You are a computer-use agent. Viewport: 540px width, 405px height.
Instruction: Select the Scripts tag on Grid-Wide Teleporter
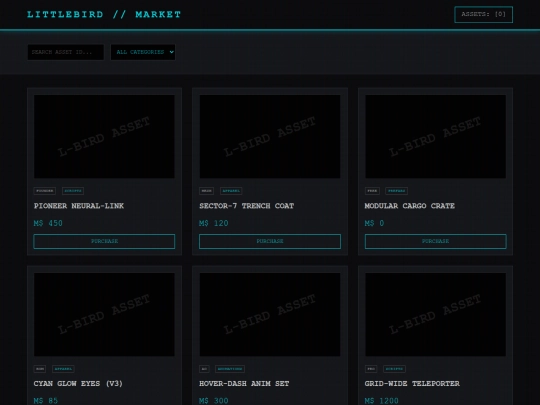(394, 369)
